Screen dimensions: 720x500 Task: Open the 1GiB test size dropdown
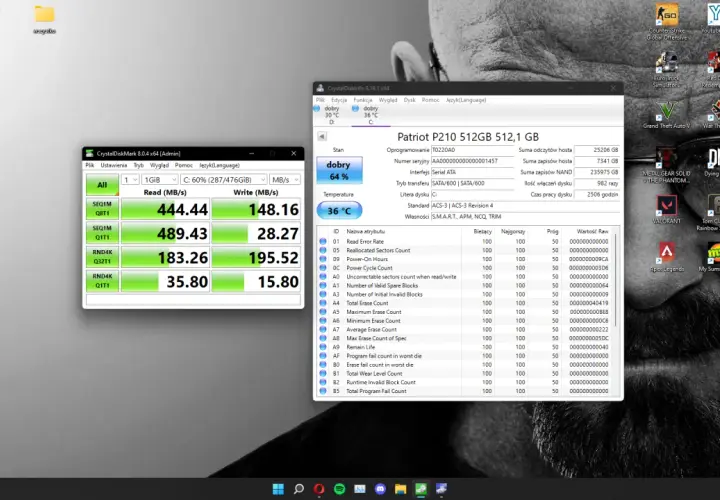coord(160,180)
